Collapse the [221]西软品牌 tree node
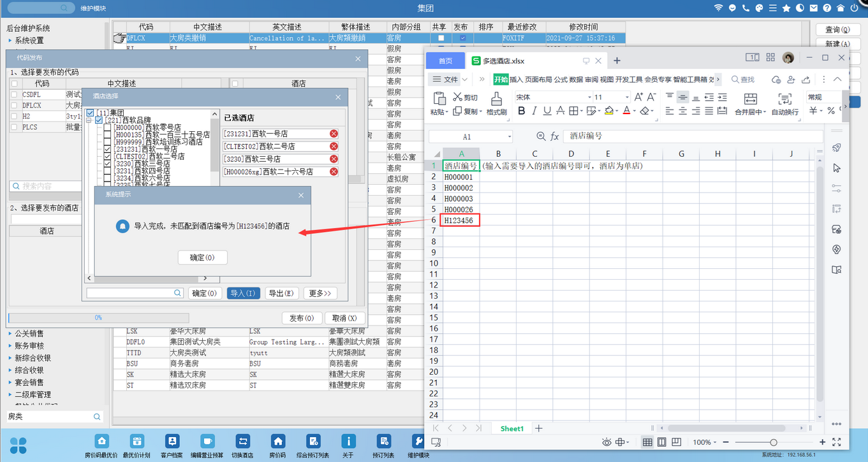Screen dimensions: 868x462 [90, 120]
